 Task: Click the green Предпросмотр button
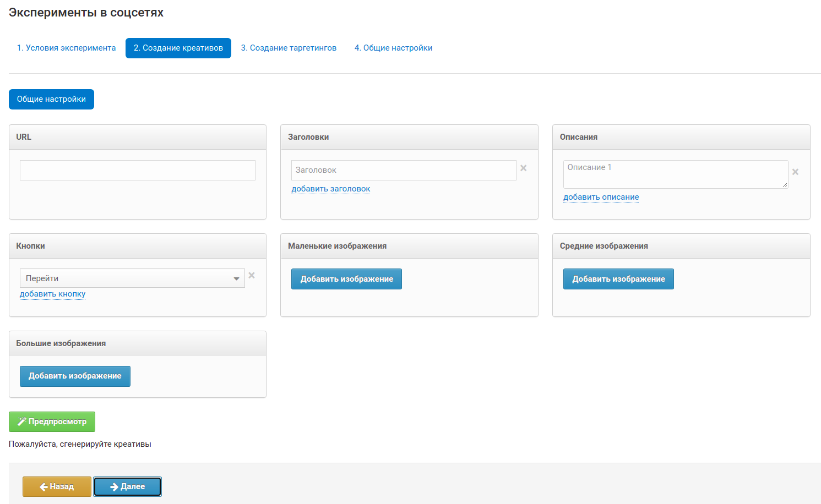pyautogui.click(x=52, y=421)
